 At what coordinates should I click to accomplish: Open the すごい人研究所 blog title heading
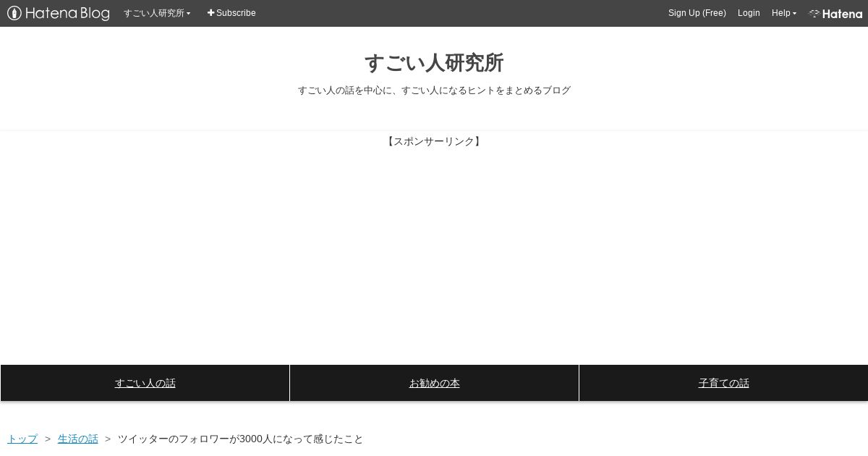click(x=434, y=63)
